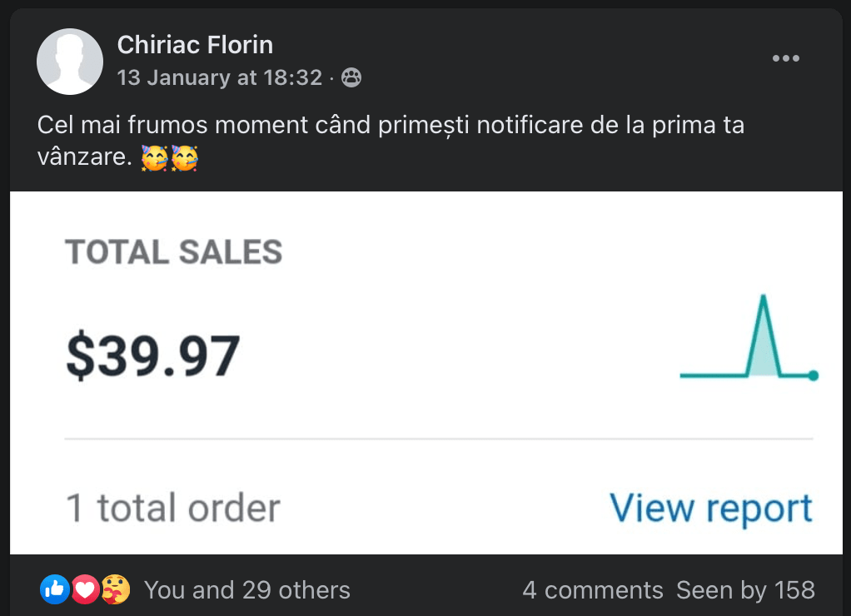The width and height of the screenshot is (851, 616).
Task: Click the first party-face emoji in post
Action: (154, 157)
